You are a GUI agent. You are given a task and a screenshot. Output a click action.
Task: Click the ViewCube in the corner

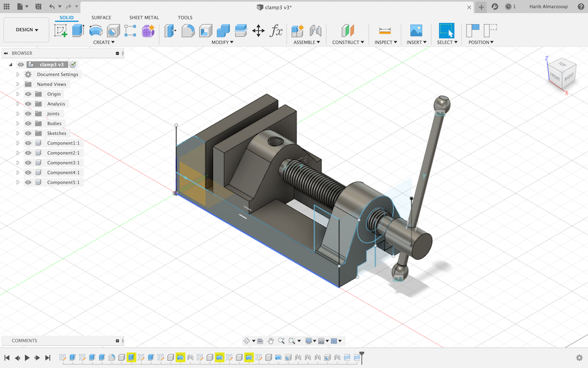click(x=561, y=72)
